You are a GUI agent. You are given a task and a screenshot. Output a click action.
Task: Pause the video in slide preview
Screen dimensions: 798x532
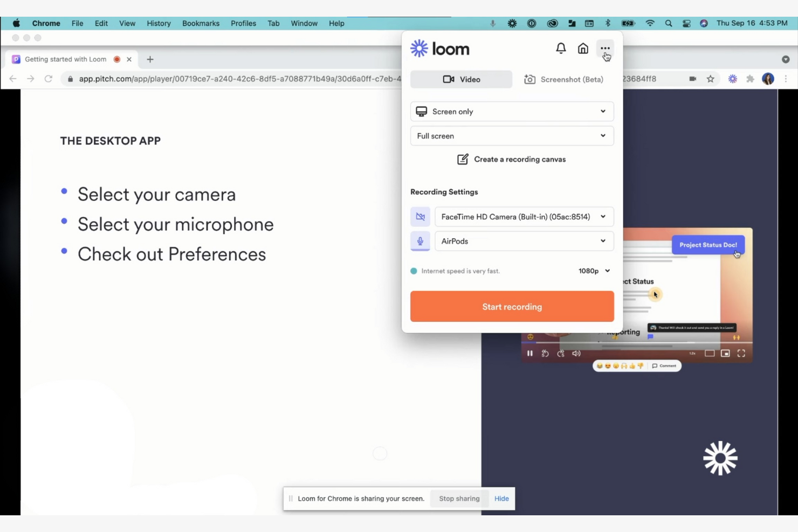(530, 354)
